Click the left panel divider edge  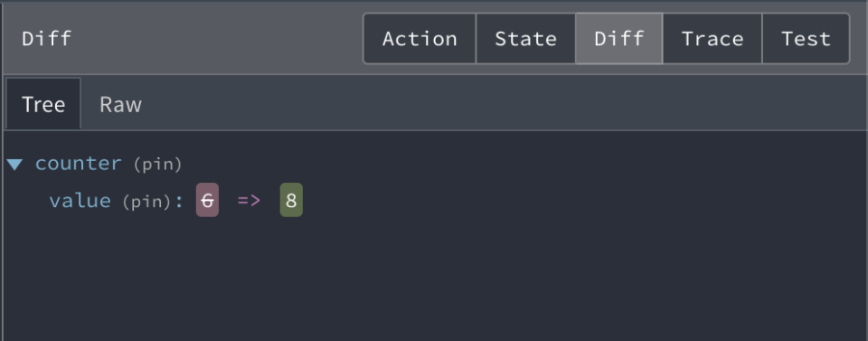pos(2,170)
